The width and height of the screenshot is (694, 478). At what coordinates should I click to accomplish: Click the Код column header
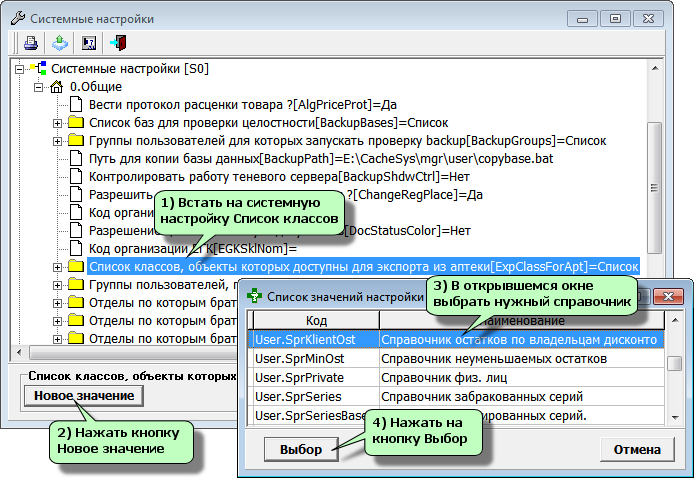pyautogui.click(x=315, y=321)
